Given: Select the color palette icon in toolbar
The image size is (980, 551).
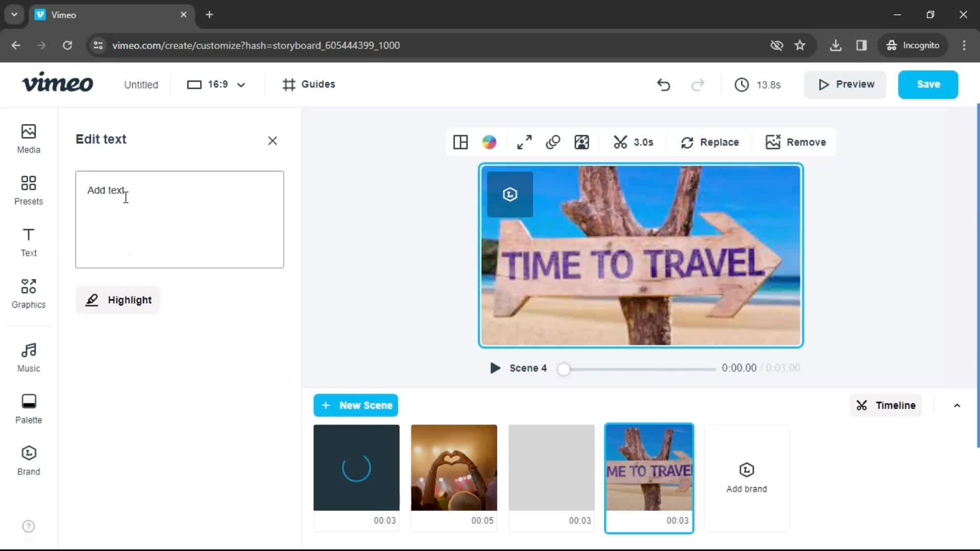Looking at the screenshot, I should pos(490,142).
